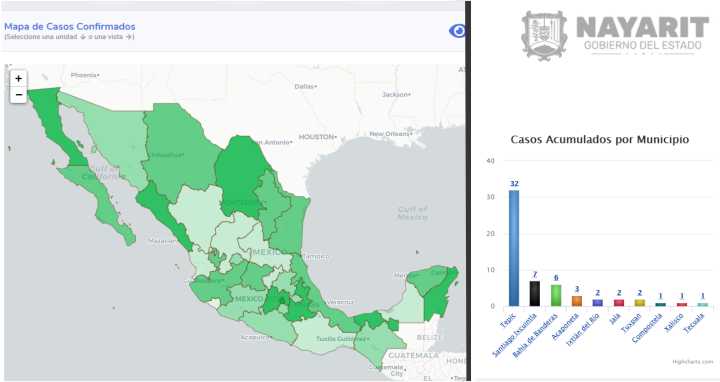
Task: Click the Ixtlán del Río axis label
Action: coord(583,330)
